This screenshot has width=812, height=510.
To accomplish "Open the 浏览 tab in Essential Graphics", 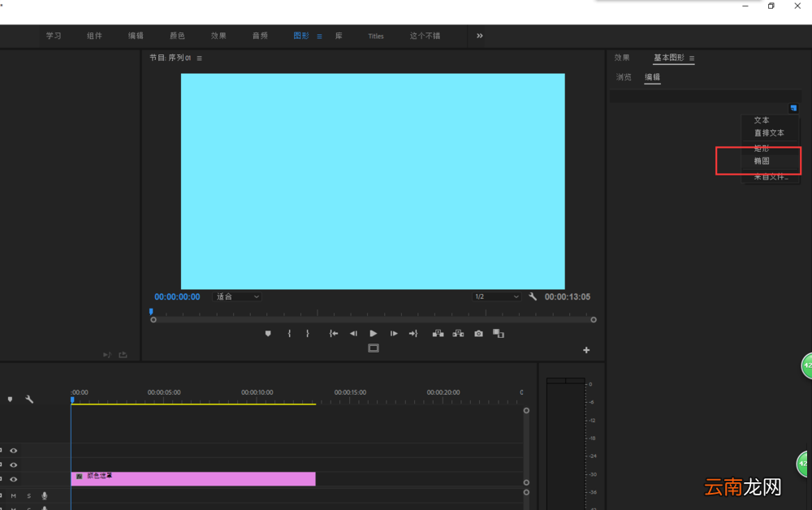I will coord(624,77).
